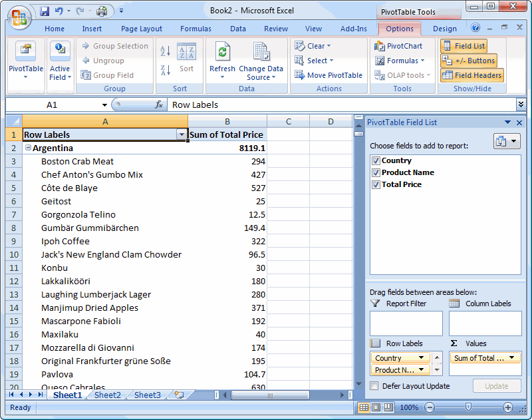
Task: Toggle the Field List button
Action: point(464,46)
